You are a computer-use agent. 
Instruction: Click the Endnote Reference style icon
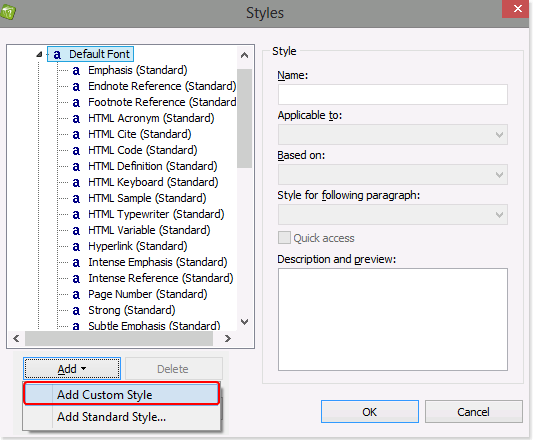tap(76, 87)
